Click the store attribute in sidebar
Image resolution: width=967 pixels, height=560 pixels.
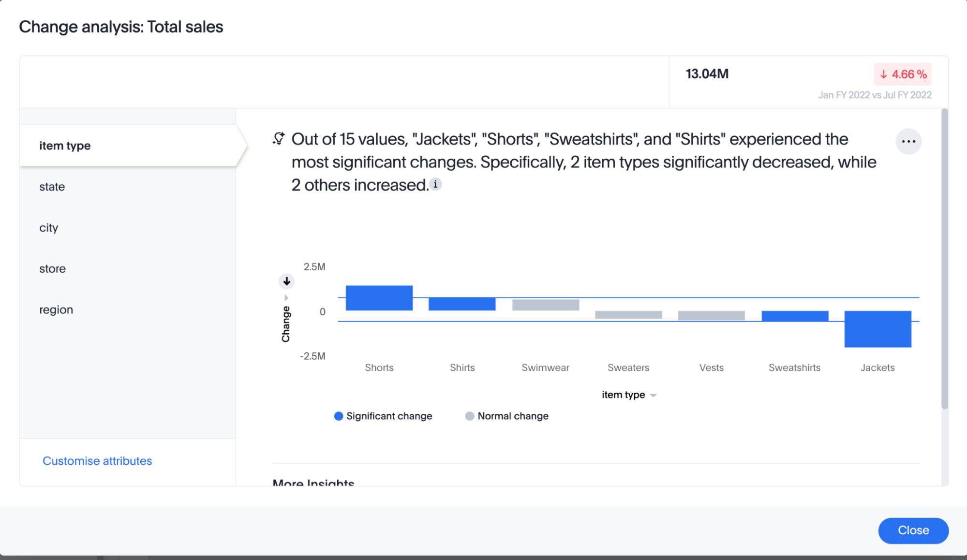click(52, 268)
